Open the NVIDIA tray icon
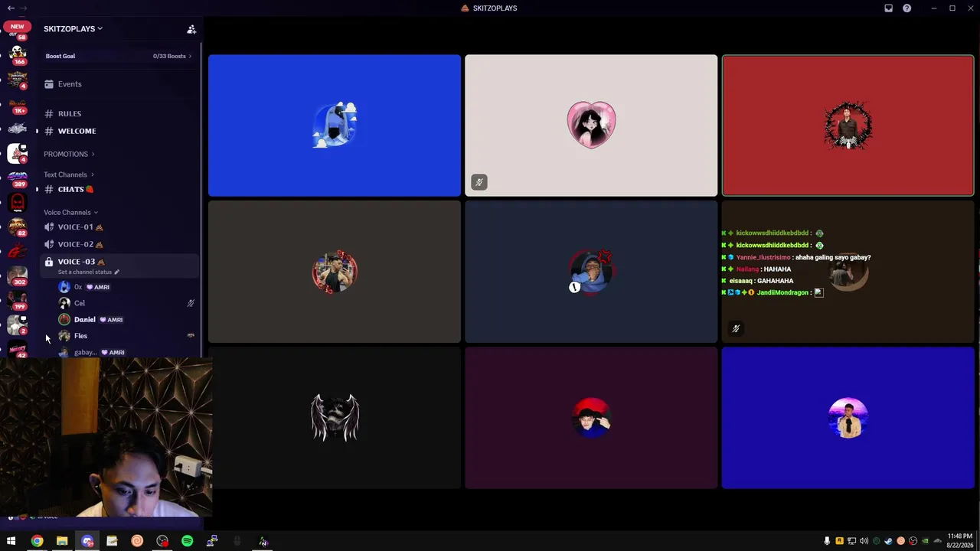980x551 pixels. pyautogui.click(x=925, y=541)
